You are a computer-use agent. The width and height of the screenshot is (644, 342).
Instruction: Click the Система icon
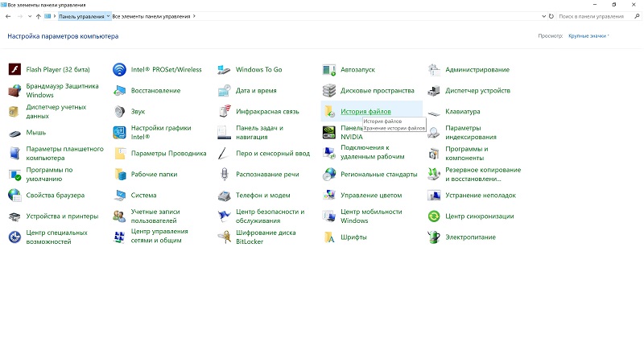click(119, 195)
